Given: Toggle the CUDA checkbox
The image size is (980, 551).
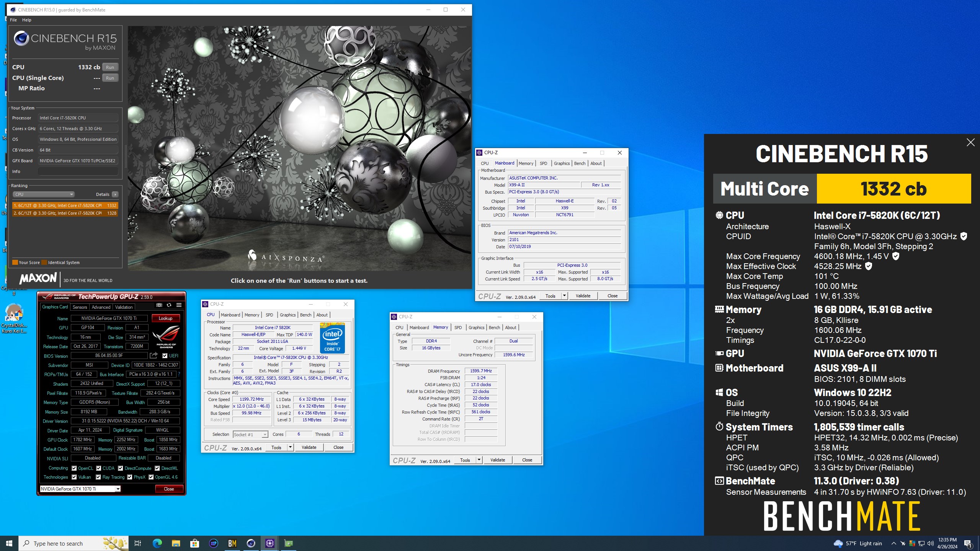Looking at the screenshot, I should pos(99,468).
